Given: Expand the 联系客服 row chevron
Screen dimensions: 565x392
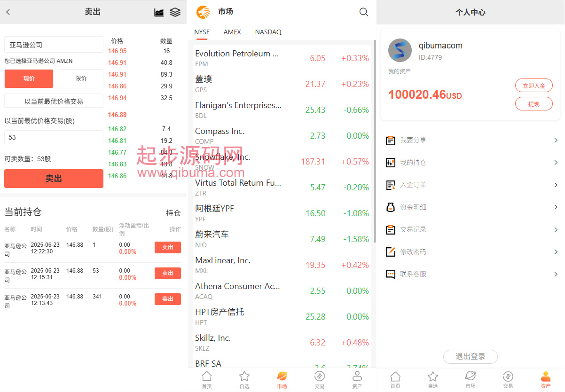Looking at the screenshot, I should (556, 274).
